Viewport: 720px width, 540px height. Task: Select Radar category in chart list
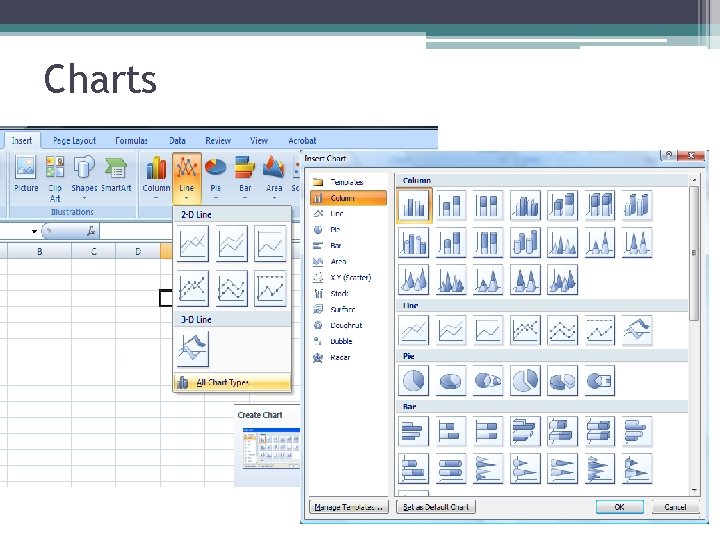point(348,357)
